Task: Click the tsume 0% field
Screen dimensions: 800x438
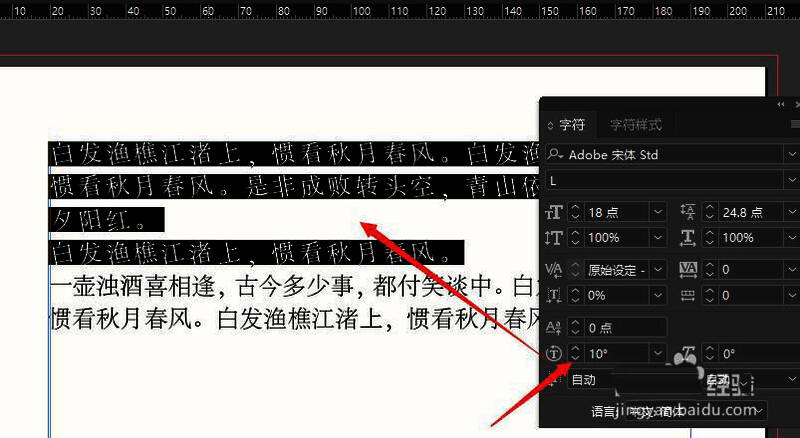Action: (616, 296)
